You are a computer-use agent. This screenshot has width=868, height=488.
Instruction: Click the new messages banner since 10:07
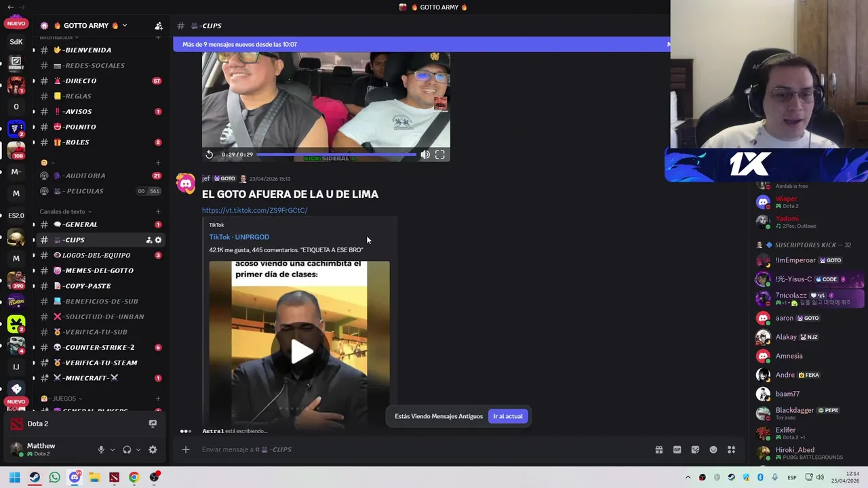(x=421, y=44)
